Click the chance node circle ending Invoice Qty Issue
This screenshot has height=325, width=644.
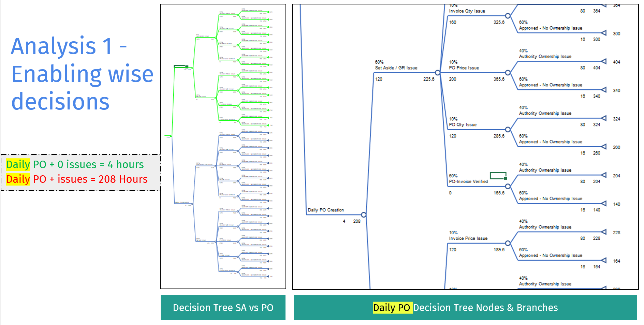click(508, 16)
